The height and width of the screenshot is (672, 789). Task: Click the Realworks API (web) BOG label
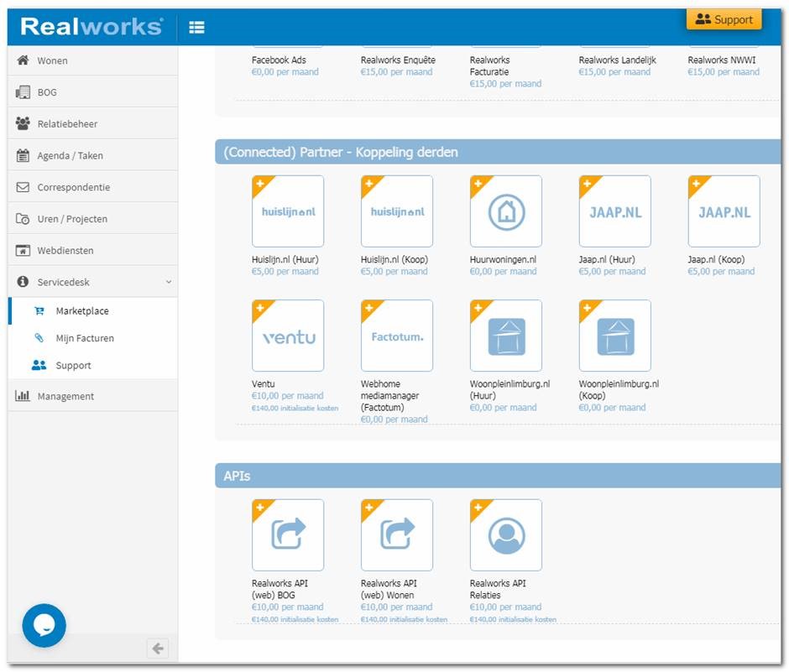click(280, 589)
